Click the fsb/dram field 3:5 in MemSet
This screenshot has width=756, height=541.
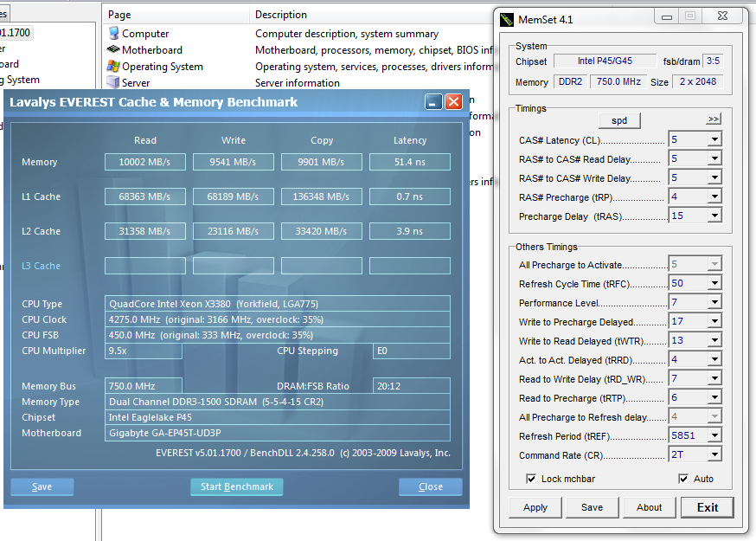point(713,61)
